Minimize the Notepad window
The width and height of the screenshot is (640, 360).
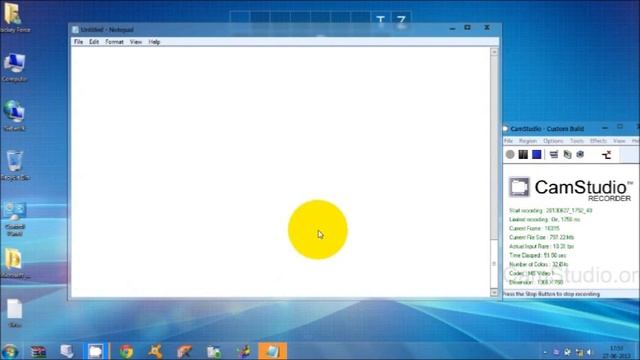pyautogui.click(x=452, y=28)
